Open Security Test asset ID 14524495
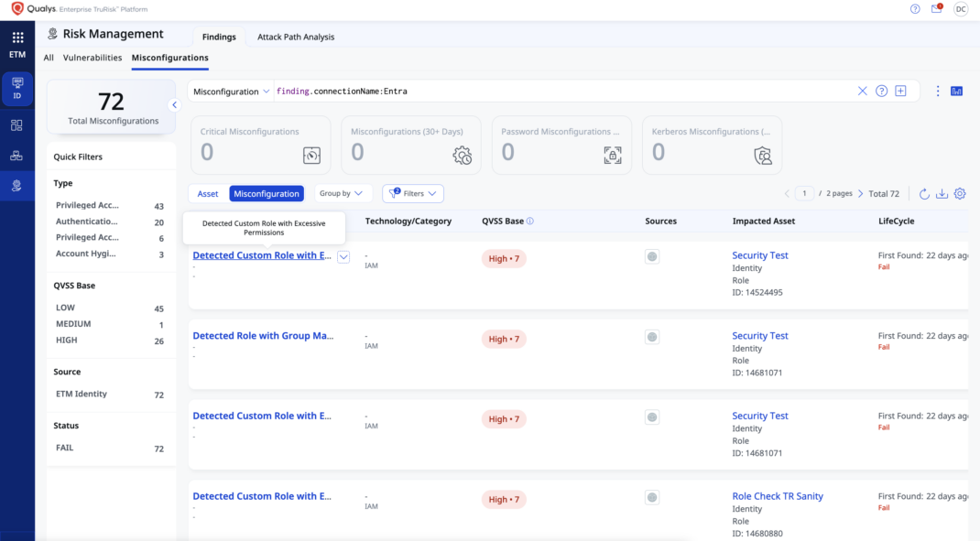This screenshot has width=980, height=541. [760, 255]
